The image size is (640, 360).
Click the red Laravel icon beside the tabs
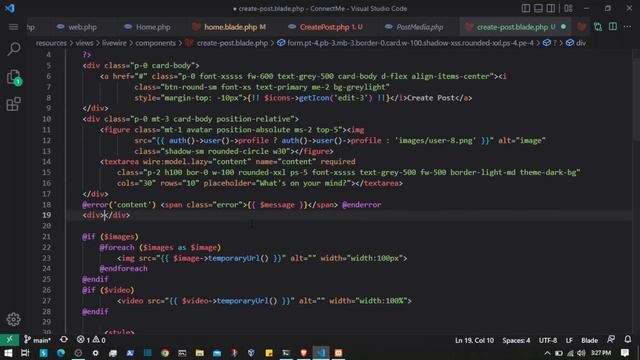[x=582, y=27]
